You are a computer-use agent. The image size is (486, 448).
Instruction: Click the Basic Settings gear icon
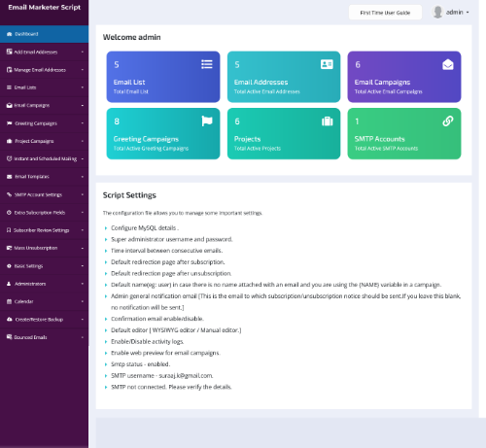(x=10, y=266)
